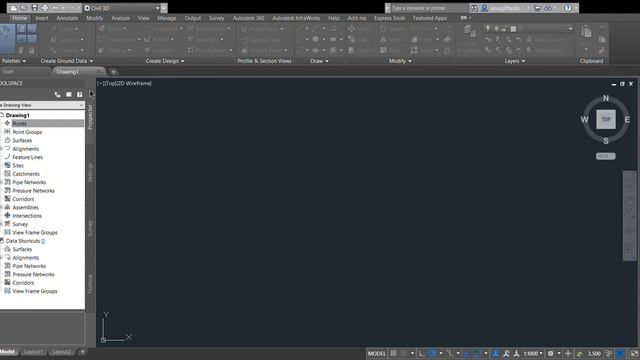
Task: Open the Civil 3D workspace dropdown
Action: click(x=158, y=8)
